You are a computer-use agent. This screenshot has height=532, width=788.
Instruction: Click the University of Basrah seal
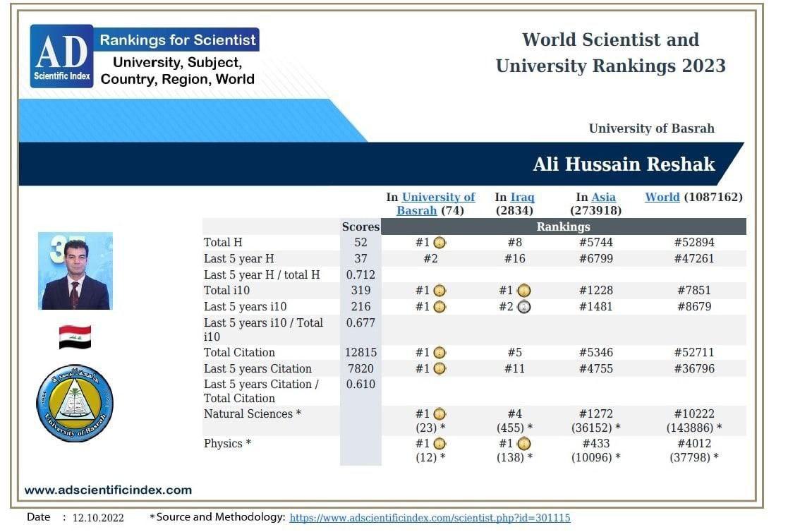coord(75,404)
